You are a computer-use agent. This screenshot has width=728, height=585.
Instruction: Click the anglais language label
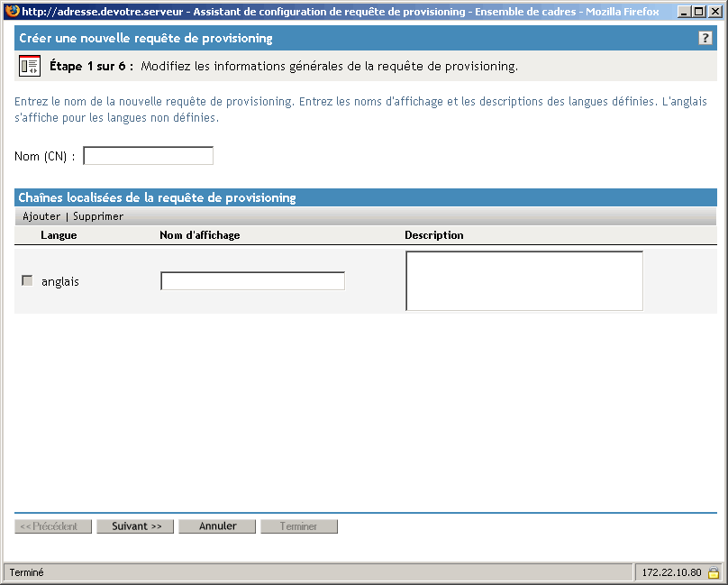click(60, 281)
